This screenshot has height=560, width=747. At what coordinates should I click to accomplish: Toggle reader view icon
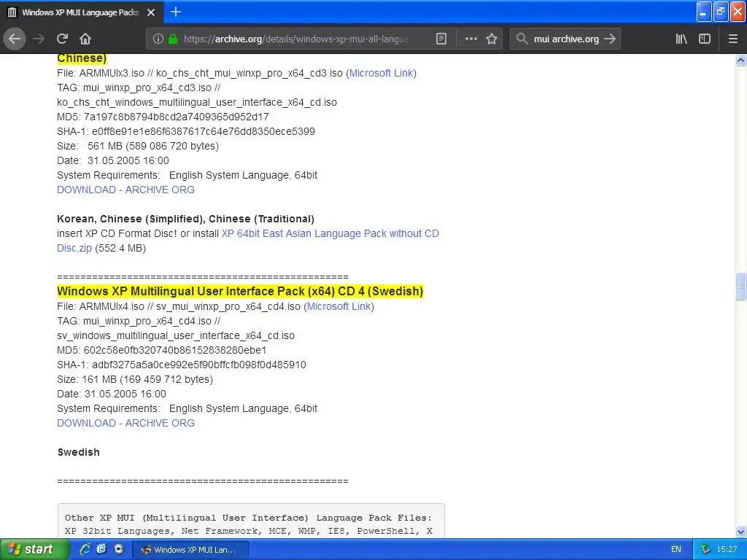(441, 39)
